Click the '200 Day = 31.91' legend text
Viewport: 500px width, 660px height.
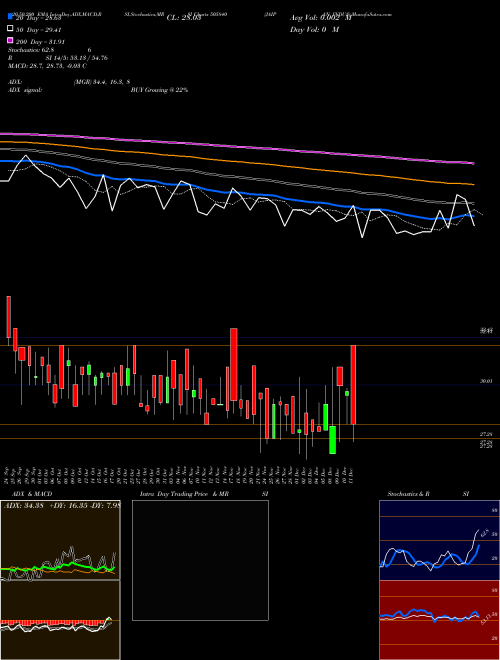(x=40, y=42)
